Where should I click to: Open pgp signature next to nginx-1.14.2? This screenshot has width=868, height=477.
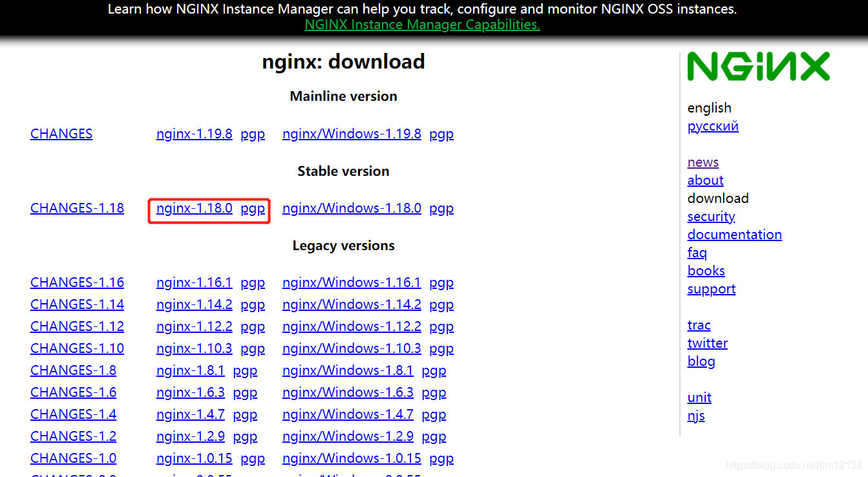click(x=253, y=305)
